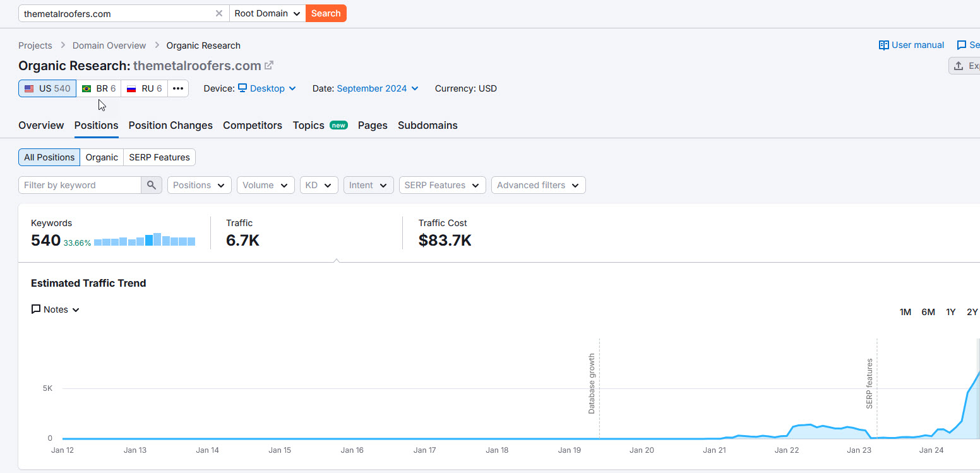Choose the SERP Features segment button
Viewport: 980px width, 473px height.
[x=159, y=157]
